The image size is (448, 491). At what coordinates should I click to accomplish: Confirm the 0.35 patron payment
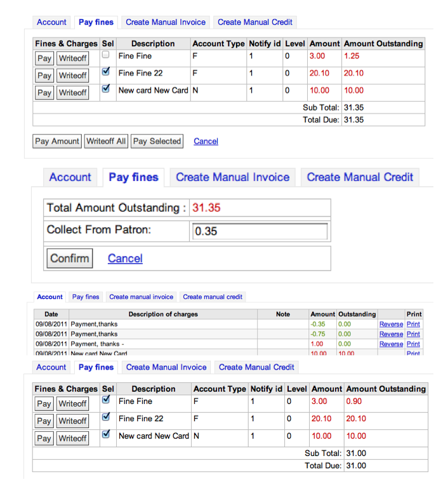tap(69, 259)
